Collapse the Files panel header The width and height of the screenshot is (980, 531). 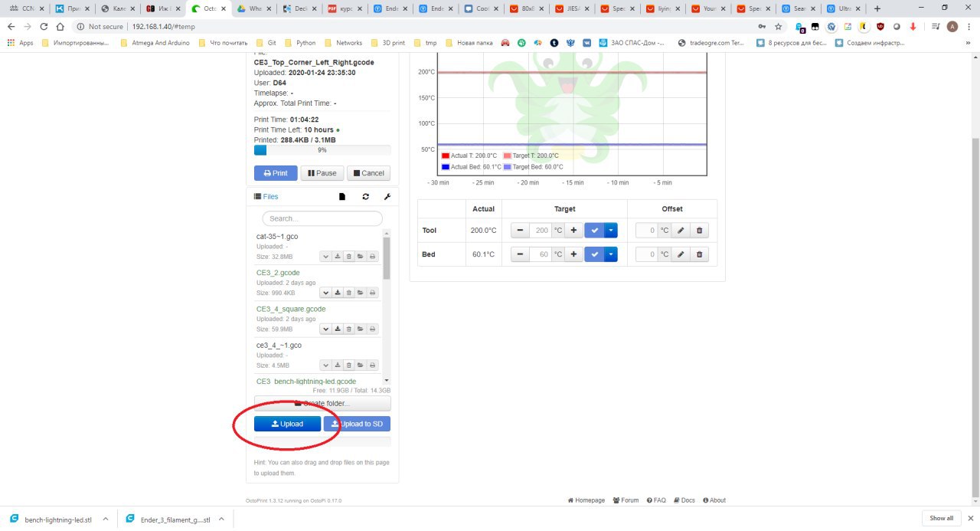[266, 197]
